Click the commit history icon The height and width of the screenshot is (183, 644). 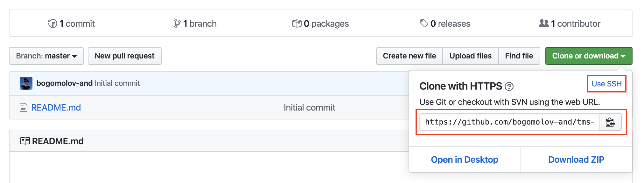(52, 24)
